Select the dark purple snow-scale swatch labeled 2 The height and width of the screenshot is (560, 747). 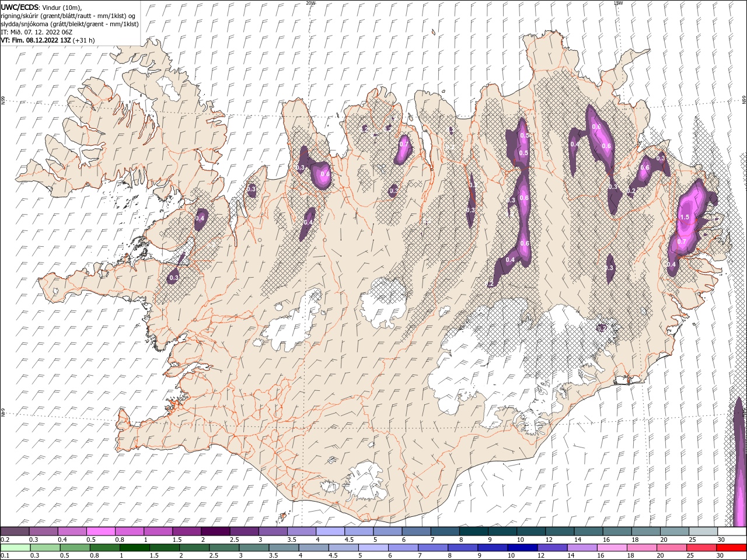pos(215,531)
